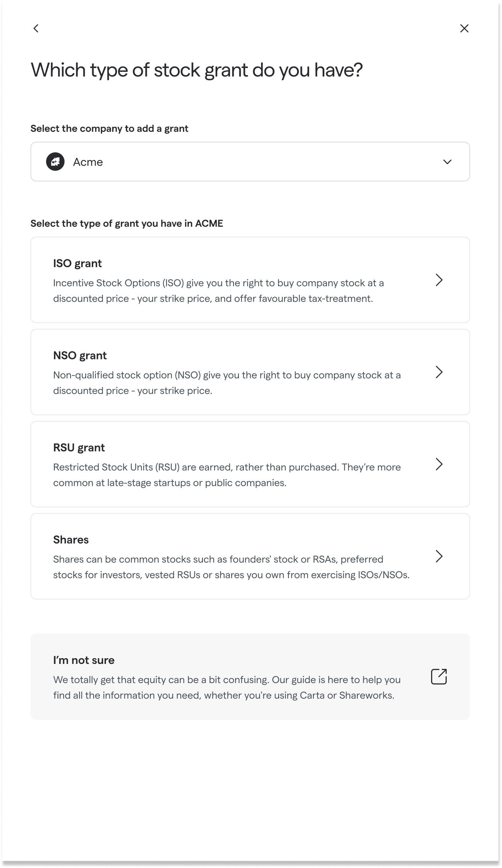The height and width of the screenshot is (868, 502).
Task: Click the Non-qualified stock option description
Action: click(227, 383)
